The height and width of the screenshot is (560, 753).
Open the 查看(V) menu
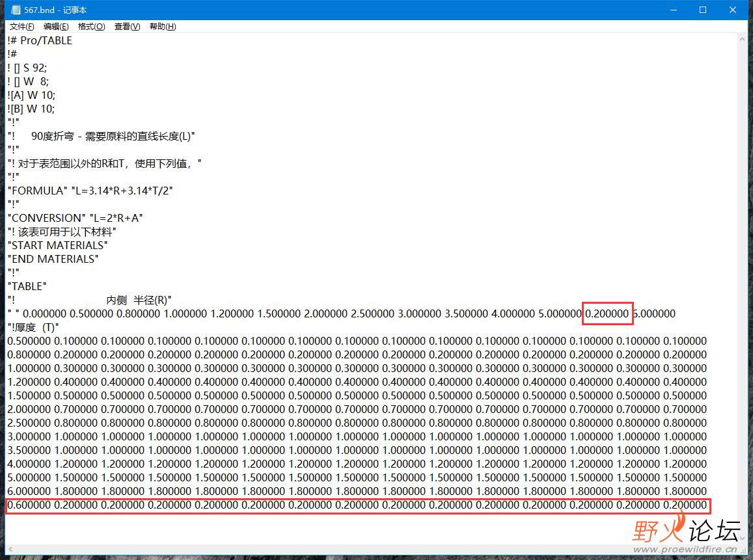128,27
